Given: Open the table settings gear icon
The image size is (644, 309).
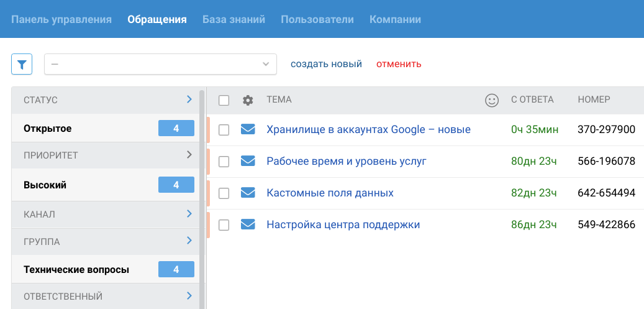Looking at the screenshot, I should click(x=248, y=100).
